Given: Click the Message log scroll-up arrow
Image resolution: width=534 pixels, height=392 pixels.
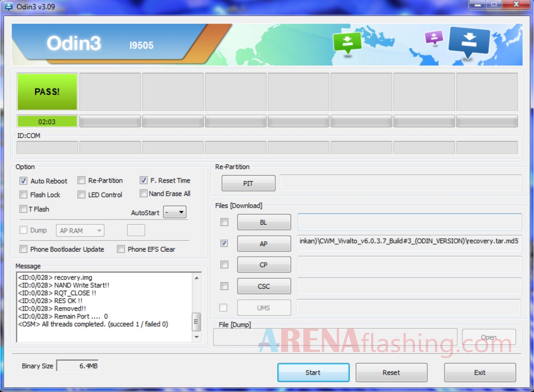Looking at the screenshot, I should pyautogui.click(x=197, y=278).
